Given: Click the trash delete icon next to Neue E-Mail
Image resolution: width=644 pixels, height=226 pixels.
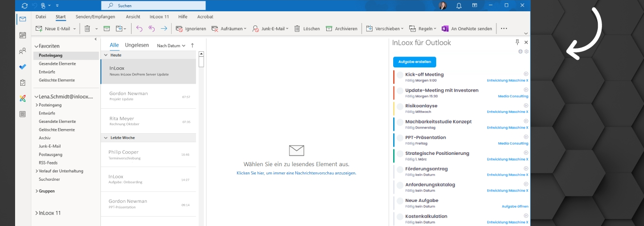Looking at the screenshot, I should [87, 29].
